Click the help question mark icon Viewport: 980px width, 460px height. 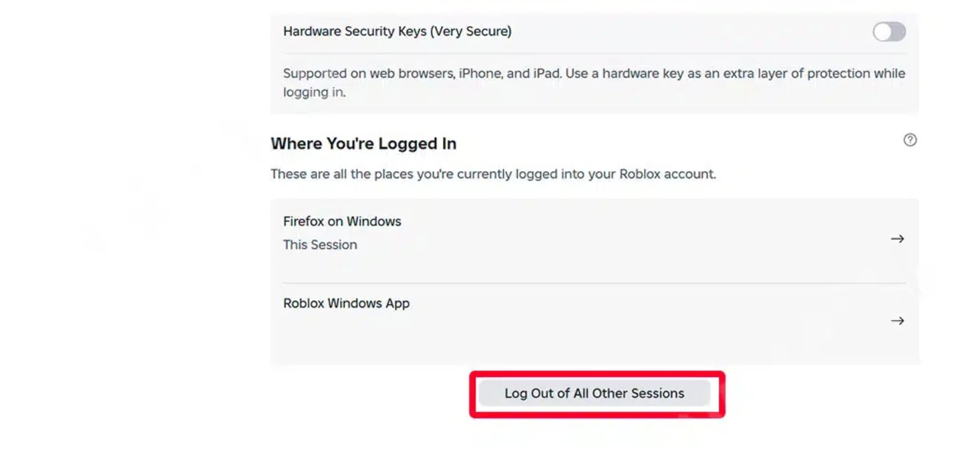pyautogui.click(x=909, y=140)
